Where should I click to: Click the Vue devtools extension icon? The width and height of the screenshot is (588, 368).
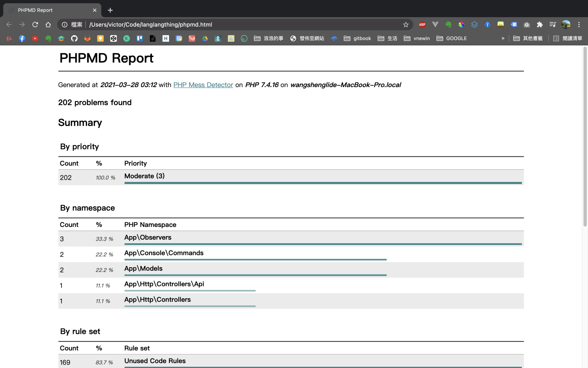click(x=435, y=25)
